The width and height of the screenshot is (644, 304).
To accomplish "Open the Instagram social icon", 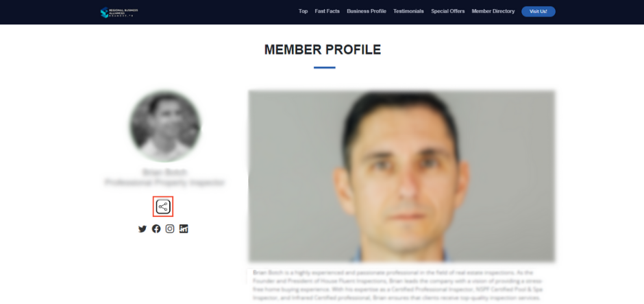I will click(x=170, y=229).
